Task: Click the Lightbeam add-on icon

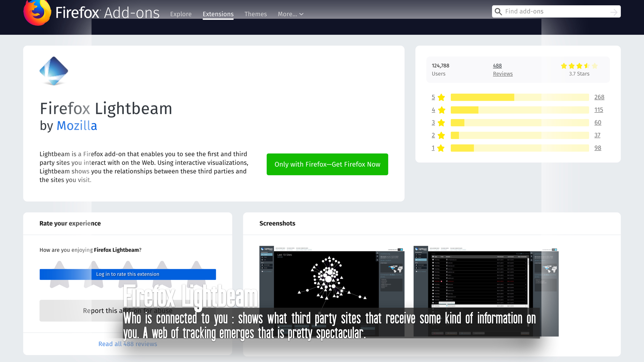Action: point(54,71)
